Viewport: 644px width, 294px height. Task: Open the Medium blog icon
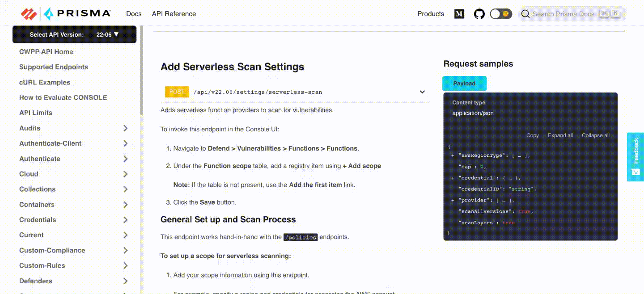[459, 14]
